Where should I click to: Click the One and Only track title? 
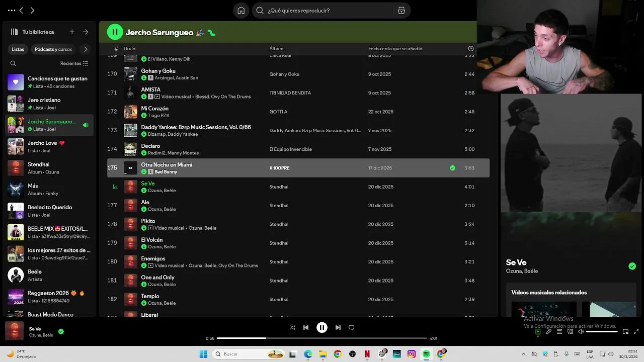157,278
